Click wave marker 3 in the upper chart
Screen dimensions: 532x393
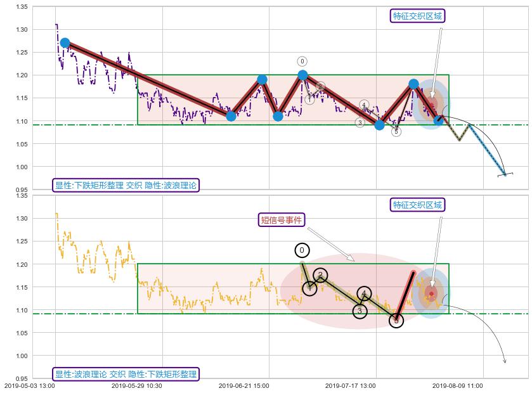tap(360, 122)
